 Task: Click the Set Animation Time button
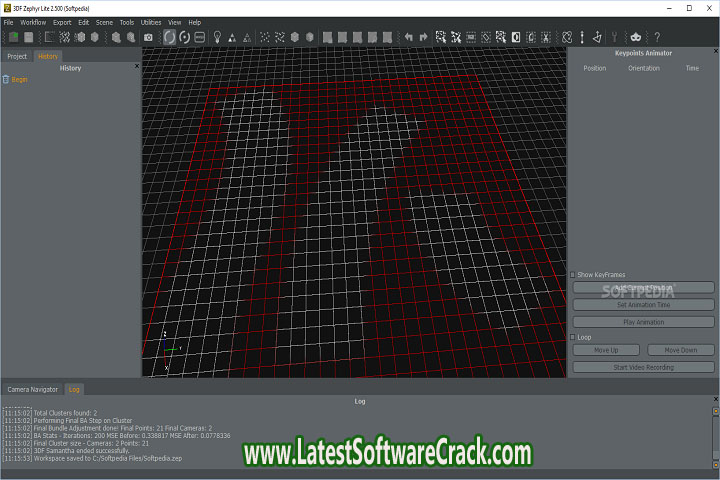[x=643, y=305]
